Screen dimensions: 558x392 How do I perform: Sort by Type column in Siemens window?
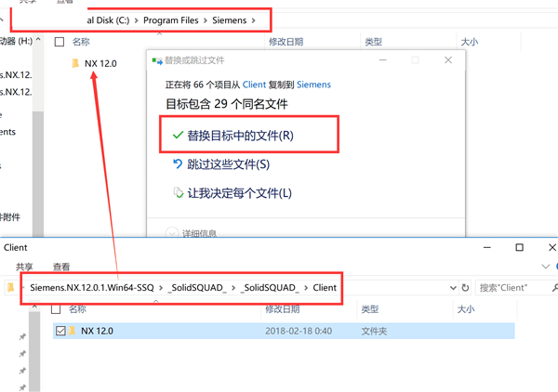tap(373, 42)
